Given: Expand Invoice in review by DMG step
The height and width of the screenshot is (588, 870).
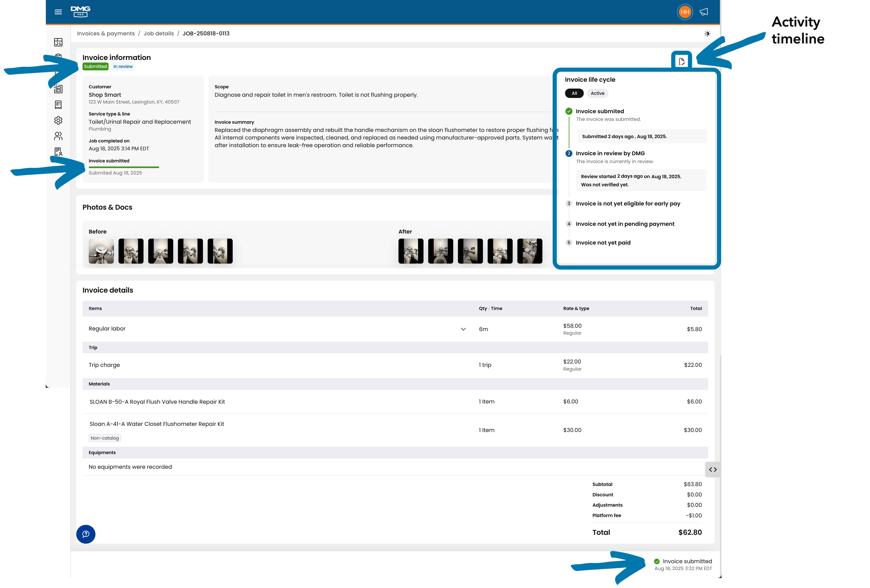Looking at the screenshot, I should pos(610,153).
